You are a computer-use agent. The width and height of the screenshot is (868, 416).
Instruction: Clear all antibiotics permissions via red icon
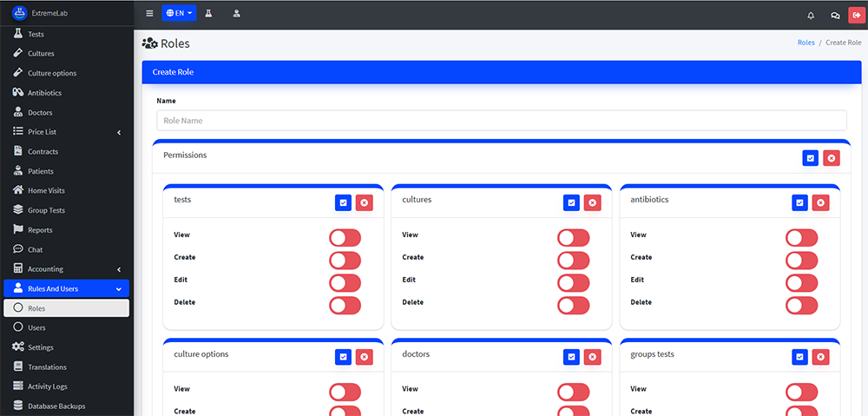point(821,202)
